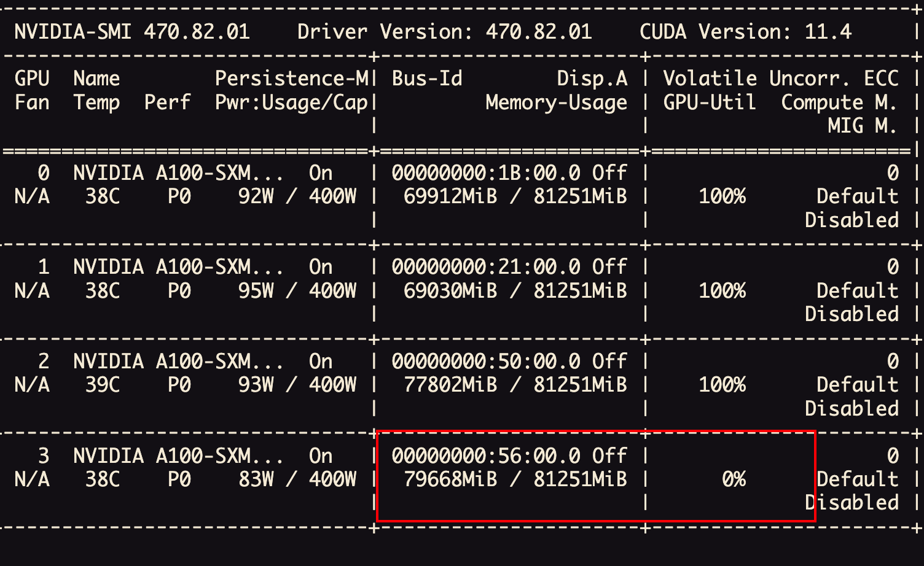Viewport: 924px width, 566px height.
Task: Click power usage '95W'
Action: point(256,290)
